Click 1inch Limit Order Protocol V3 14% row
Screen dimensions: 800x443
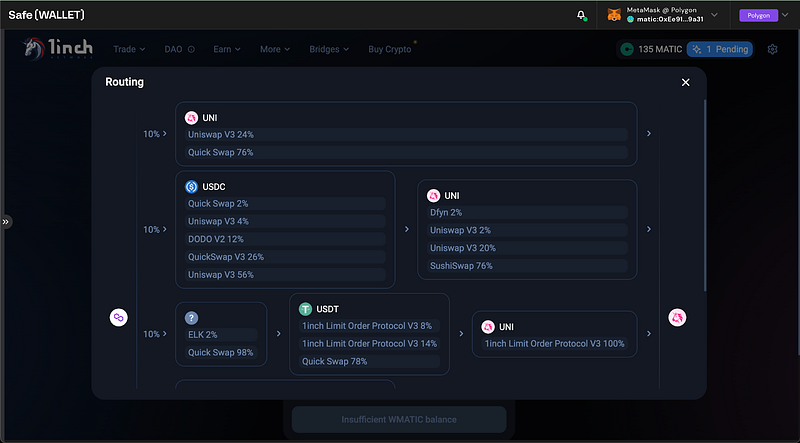[369, 343]
